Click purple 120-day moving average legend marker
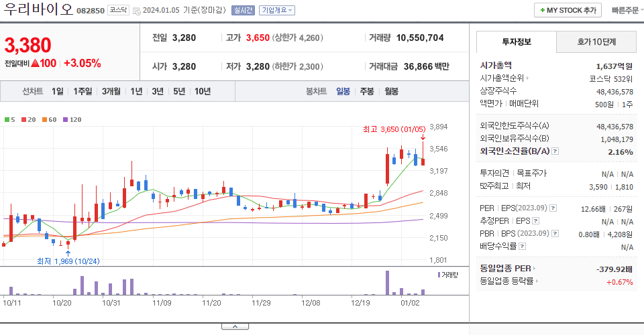This screenshot has width=644, height=335. [x=65, y=120]
